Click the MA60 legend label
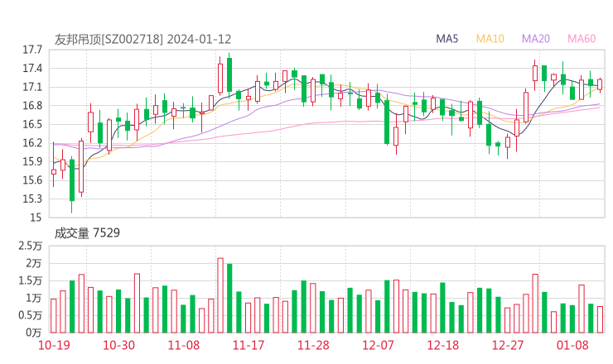The image size is (613, 364). click(582, 39)
